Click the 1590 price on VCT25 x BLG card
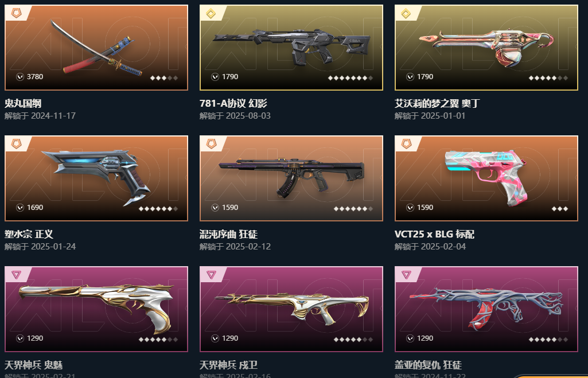Image resolution: width=588 pixels, height=378 pixels. click(x=425, y=208)
